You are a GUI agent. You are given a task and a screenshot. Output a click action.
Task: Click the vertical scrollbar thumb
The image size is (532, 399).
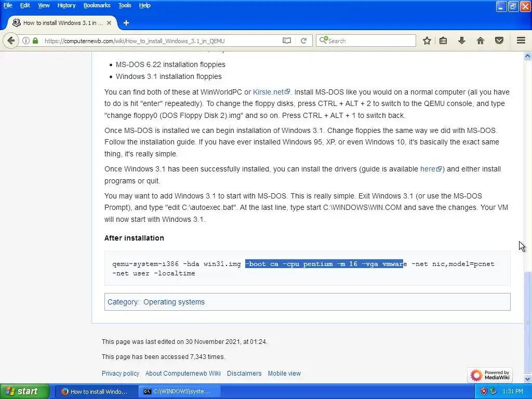click(528, 322)
